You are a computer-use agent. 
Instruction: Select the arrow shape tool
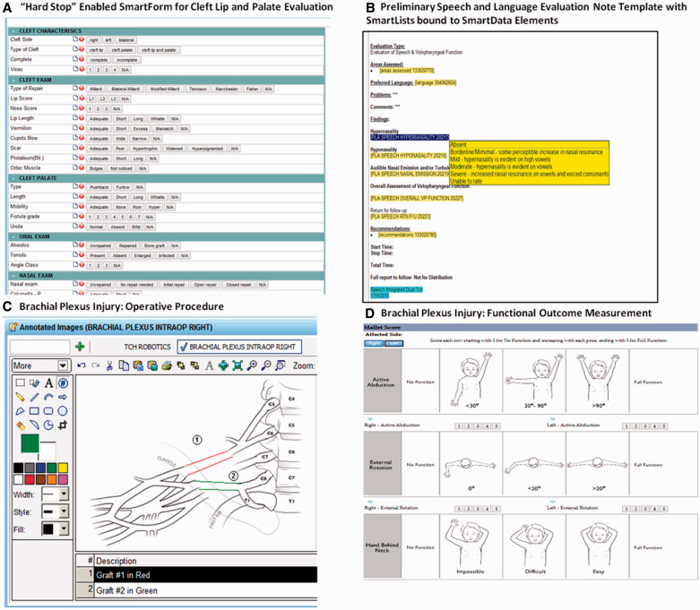(63, 397)
